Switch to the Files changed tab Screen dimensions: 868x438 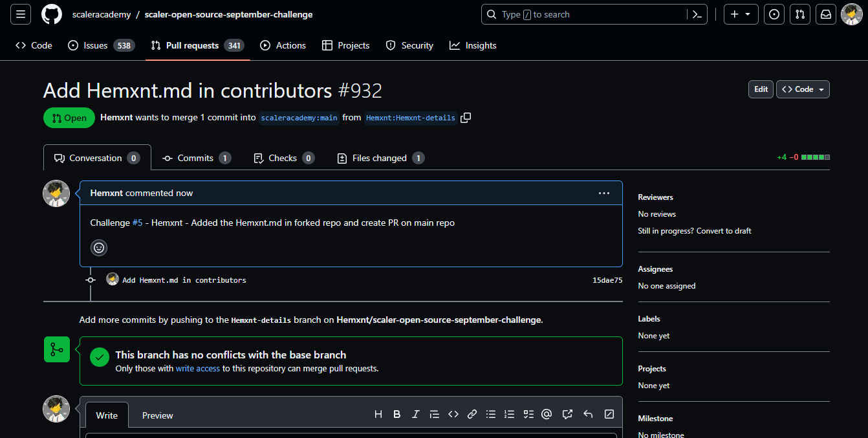(380, 157)
